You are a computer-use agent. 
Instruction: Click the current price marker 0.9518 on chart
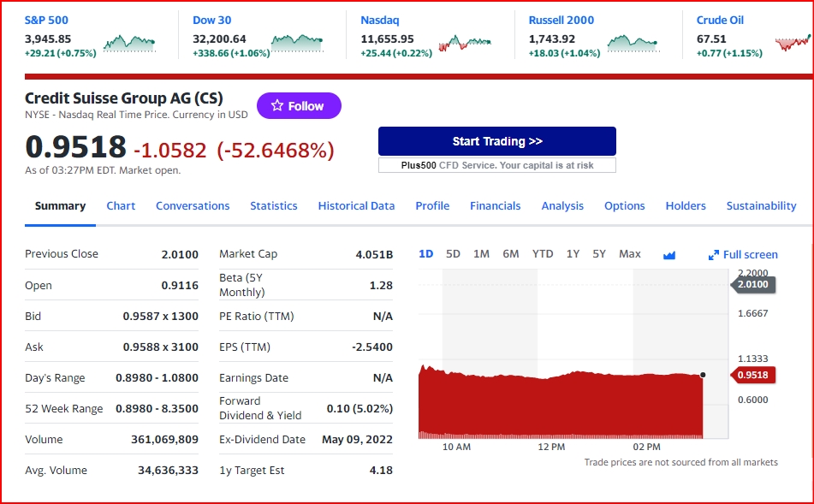tap(752, 375)
